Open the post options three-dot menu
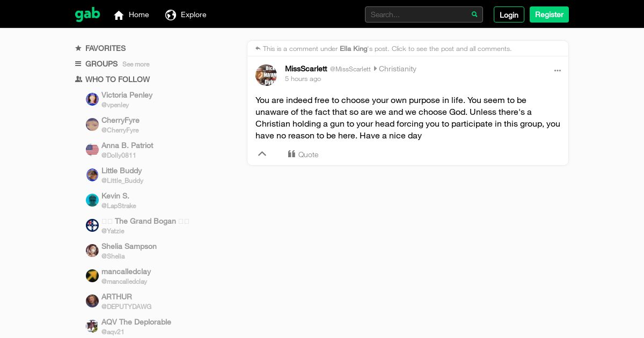 558,70
